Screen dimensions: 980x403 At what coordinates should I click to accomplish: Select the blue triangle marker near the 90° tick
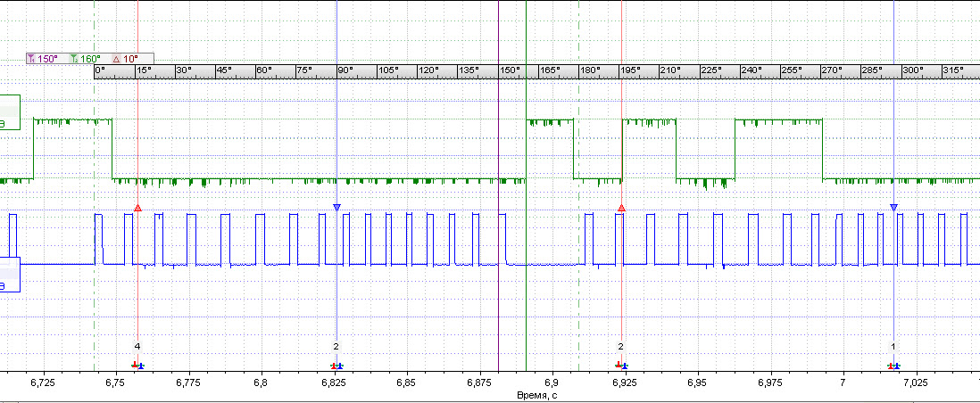pyautogui.click(x=336, y=208)
